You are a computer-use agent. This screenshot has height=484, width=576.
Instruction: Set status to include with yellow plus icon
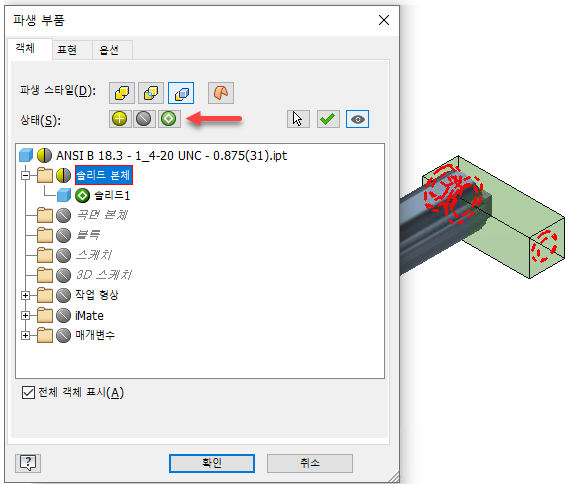click(x=120, y=119)
